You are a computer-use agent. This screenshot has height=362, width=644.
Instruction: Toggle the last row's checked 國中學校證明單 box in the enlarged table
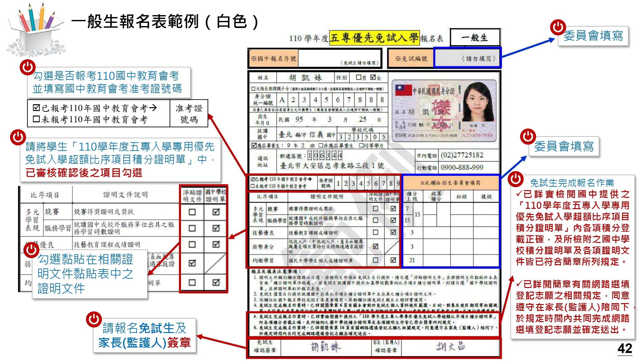pos(216,282)
